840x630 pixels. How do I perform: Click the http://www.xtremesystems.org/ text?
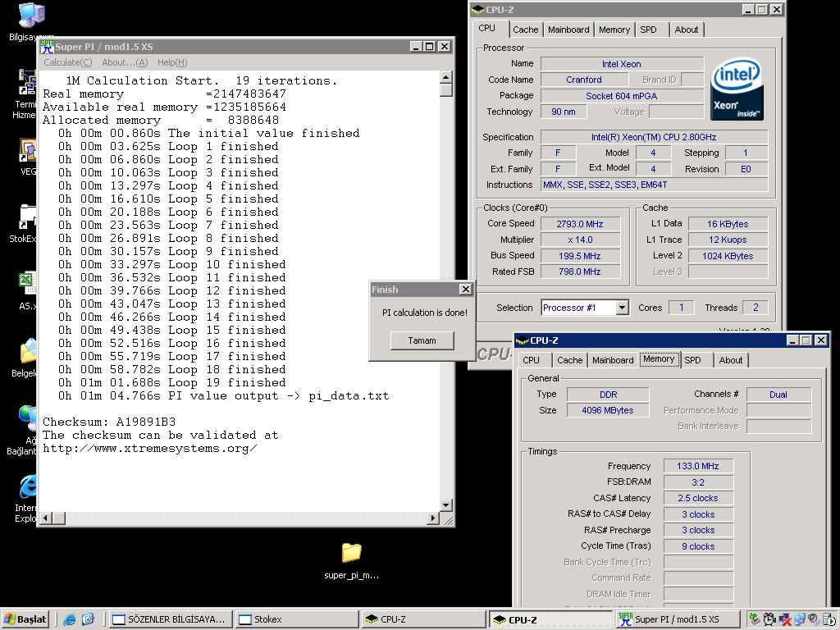click(150, 448)
